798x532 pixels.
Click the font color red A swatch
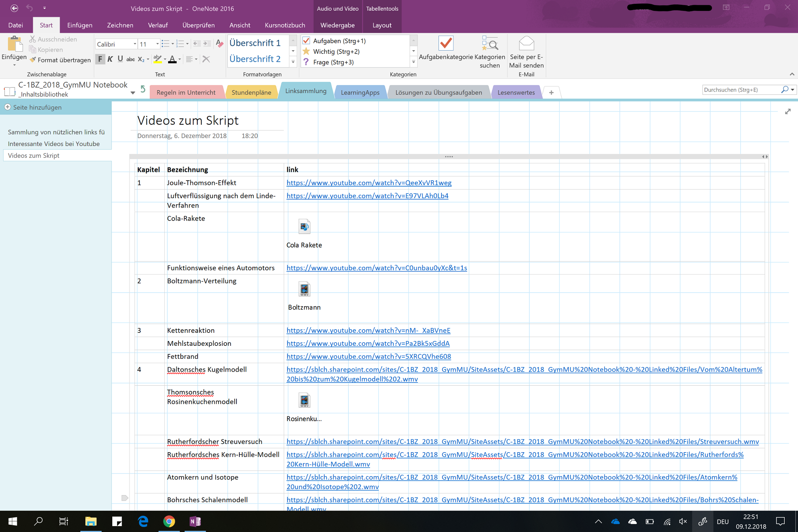172,59
